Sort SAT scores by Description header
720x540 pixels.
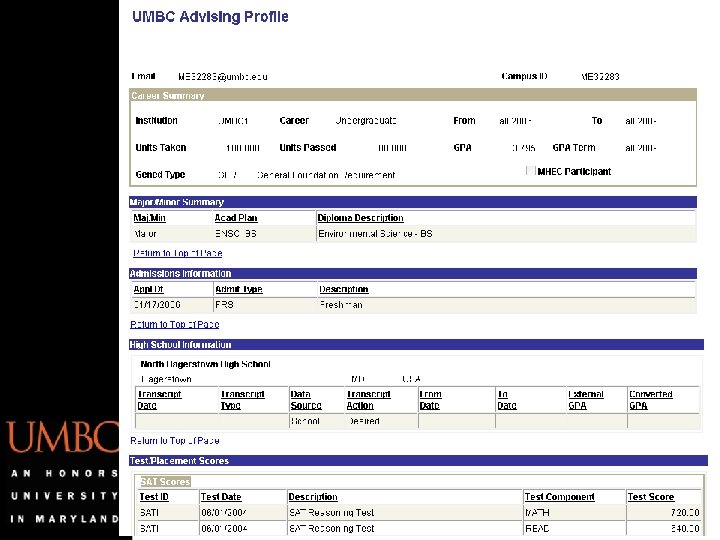[313, 497]
